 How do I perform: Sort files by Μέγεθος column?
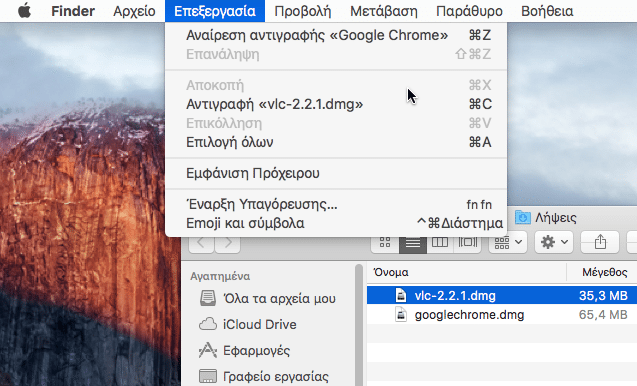pos(602,272)
